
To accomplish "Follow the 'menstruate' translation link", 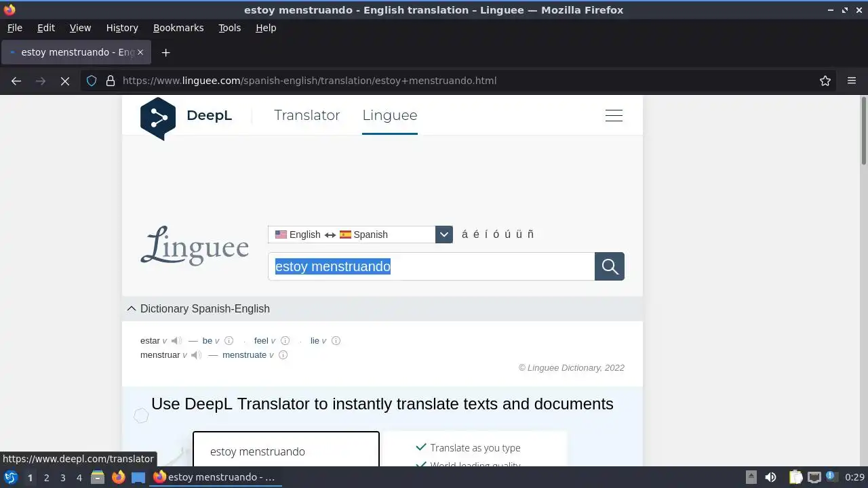I will [x=244, y=355].
